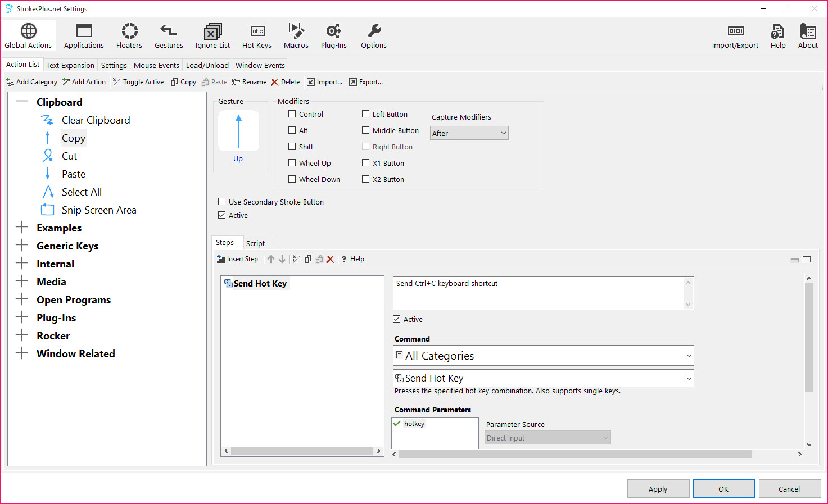Click the Up gesture link
The width and height of the screenshot is (828, 504).
click(238, 159)
